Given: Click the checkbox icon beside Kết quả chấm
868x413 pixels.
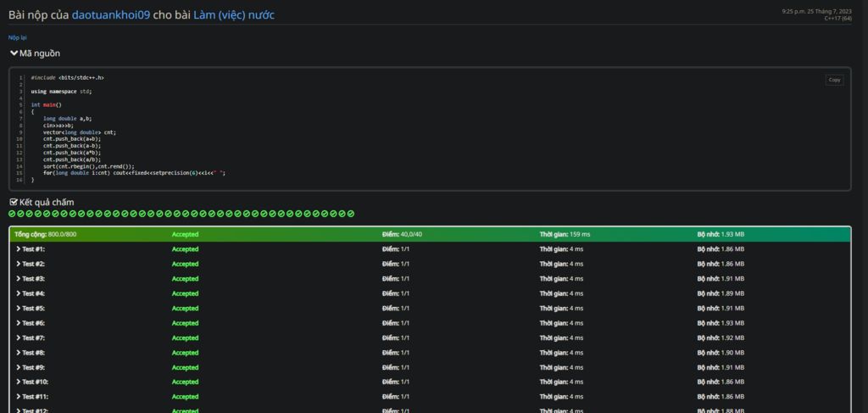Looking at the screenshot, I should [13, 202].
